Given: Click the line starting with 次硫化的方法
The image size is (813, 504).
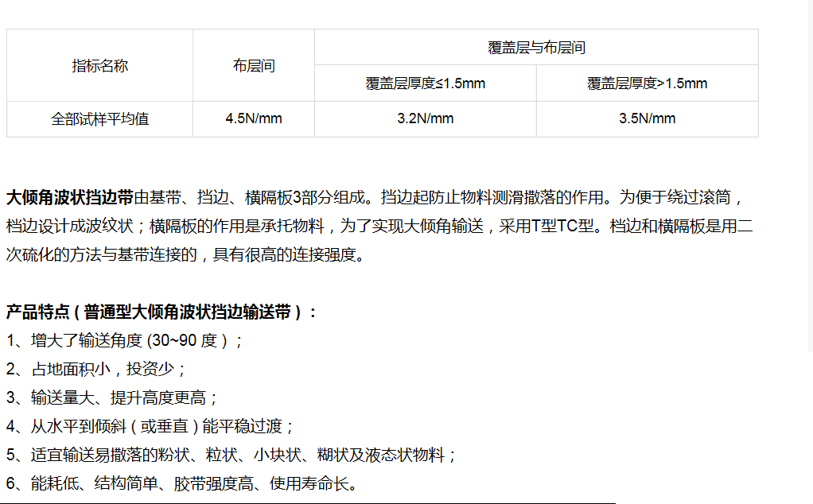Looking at the screenshot, I should 185,255.
